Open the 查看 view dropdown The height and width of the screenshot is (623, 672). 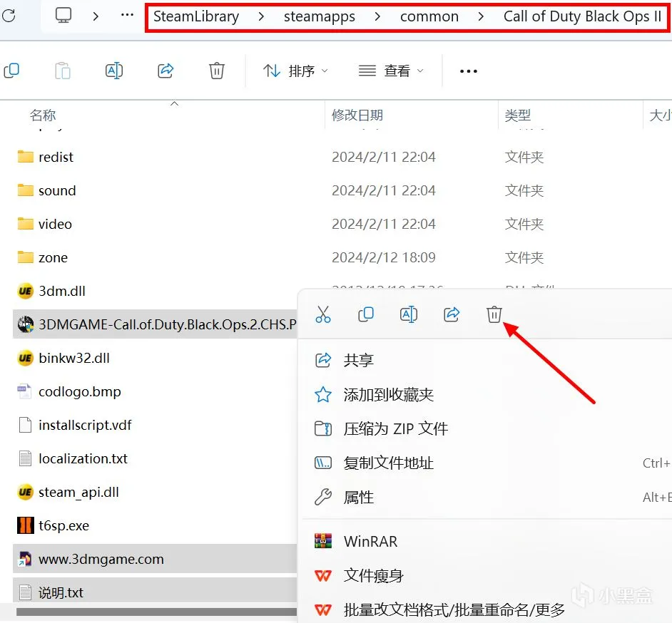click(x=391, y=71)
